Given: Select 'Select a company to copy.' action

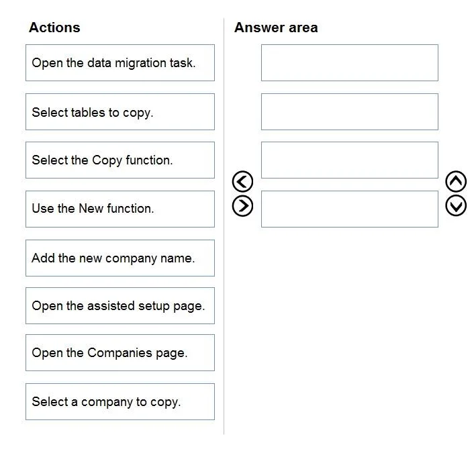Looking at the screenshot, I should (120, 402).
